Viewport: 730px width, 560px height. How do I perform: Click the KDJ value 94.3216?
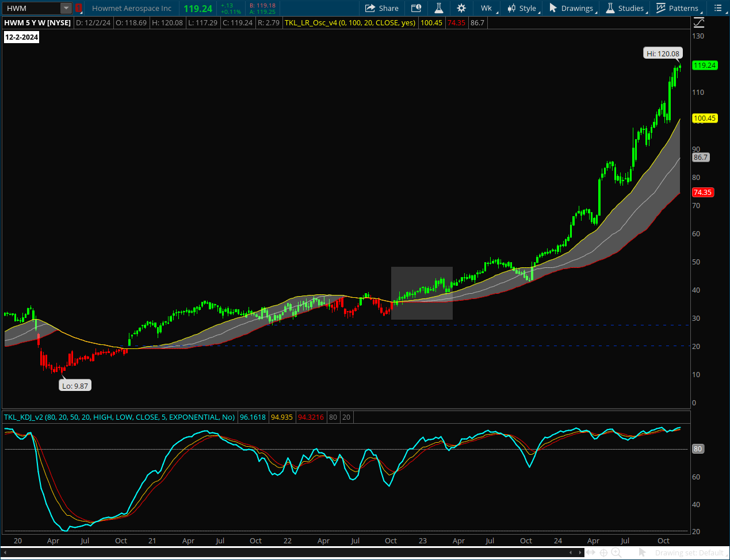pos(311,417)
